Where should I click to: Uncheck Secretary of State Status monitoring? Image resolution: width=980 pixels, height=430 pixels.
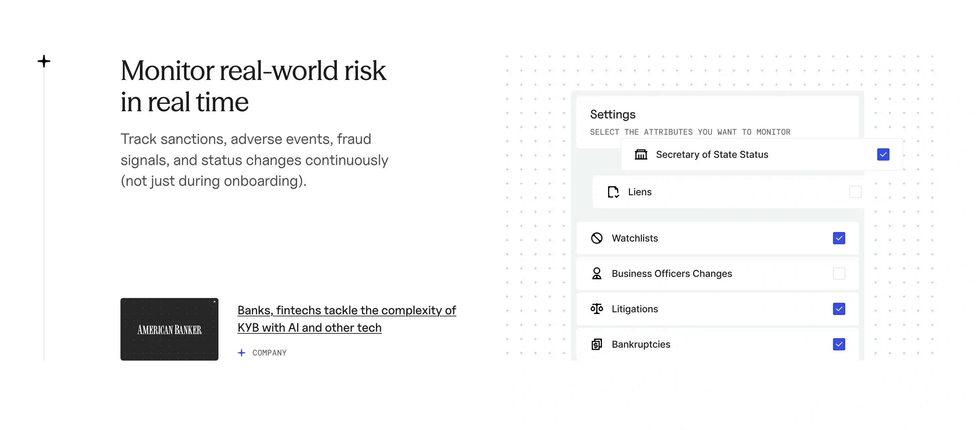pos(883,154)
